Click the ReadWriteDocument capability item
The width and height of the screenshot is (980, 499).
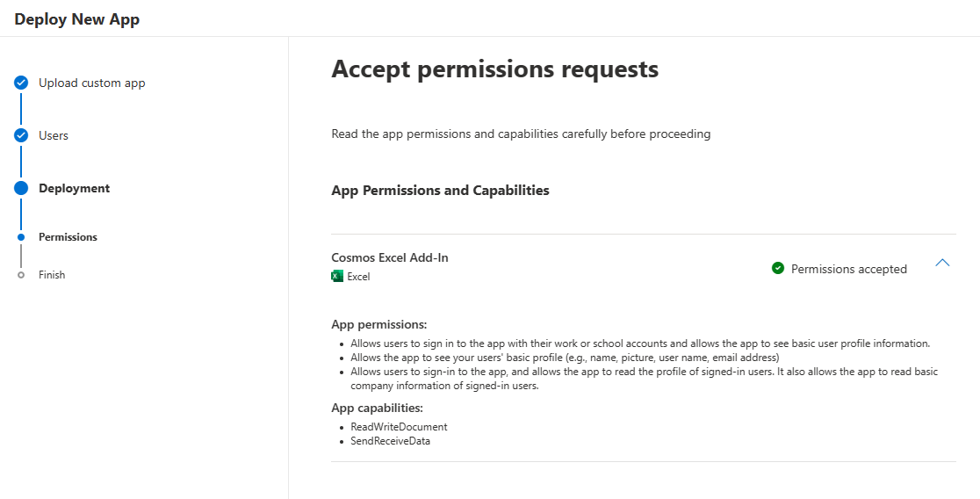click(x=399, y=427)
